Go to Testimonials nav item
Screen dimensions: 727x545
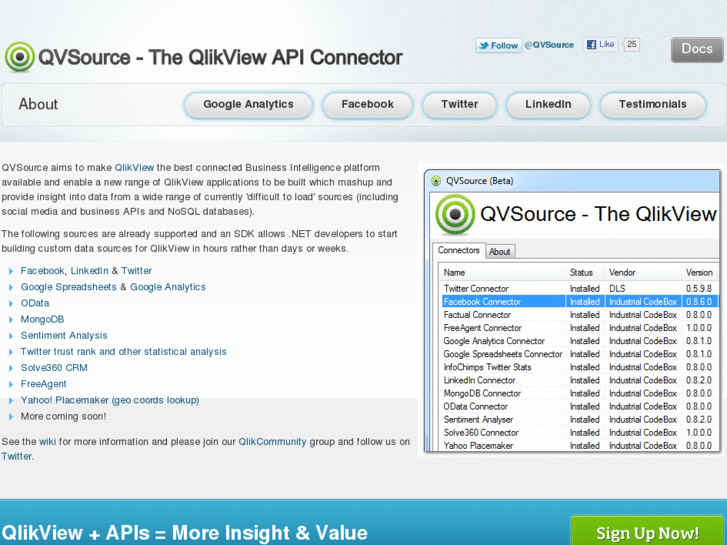(x=652, y=105)
